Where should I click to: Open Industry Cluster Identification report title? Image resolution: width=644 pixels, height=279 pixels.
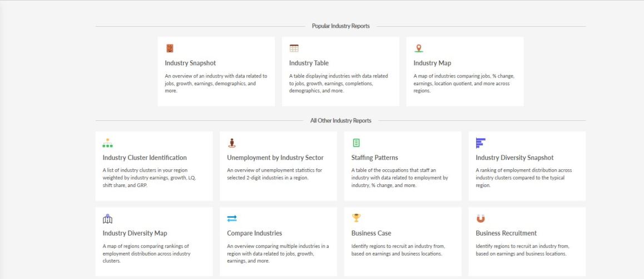click(145, 158)
